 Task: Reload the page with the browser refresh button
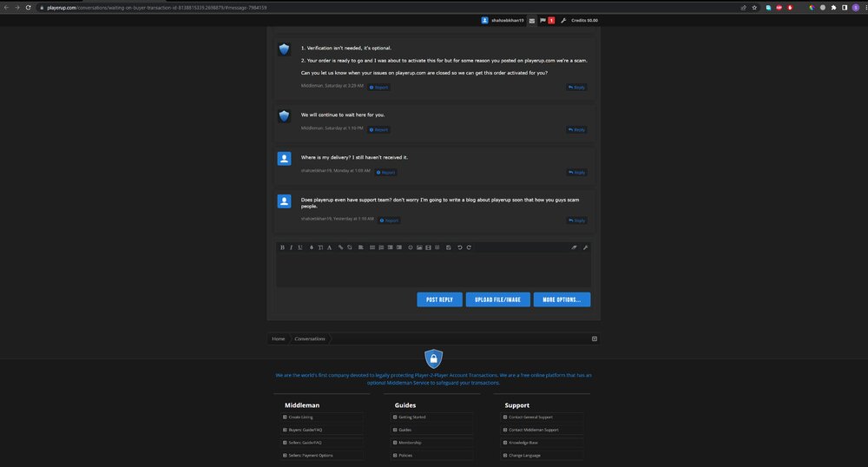click(x=29, y=8)
